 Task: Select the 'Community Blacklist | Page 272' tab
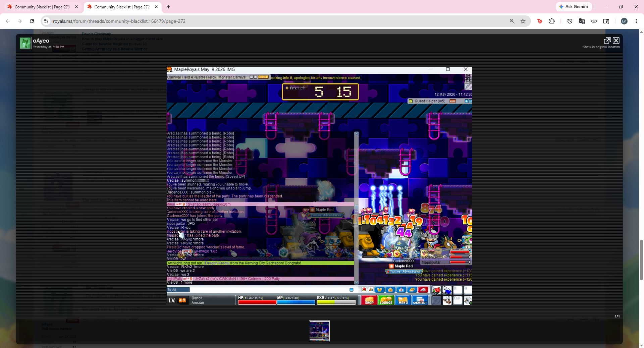[x=122, y=7]
